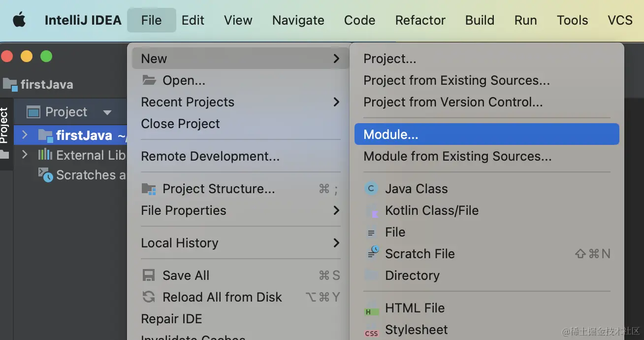Select Module... from the New submenu
Image resolution: width=644 pixels, height=340 pixels.
pos(391,135)
